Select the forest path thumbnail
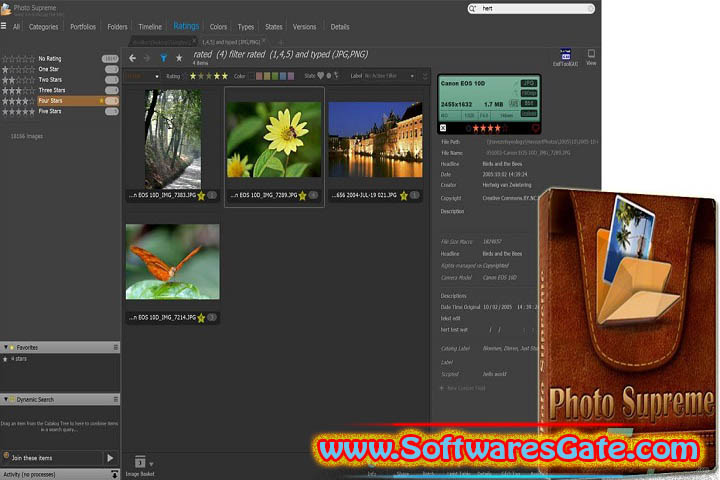This screenshot has width=720, height=480. click(173, 139)
